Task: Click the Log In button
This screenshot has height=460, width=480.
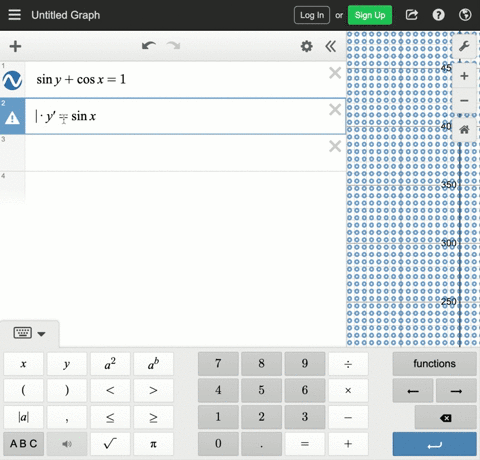Action: (x=312, y=15)
